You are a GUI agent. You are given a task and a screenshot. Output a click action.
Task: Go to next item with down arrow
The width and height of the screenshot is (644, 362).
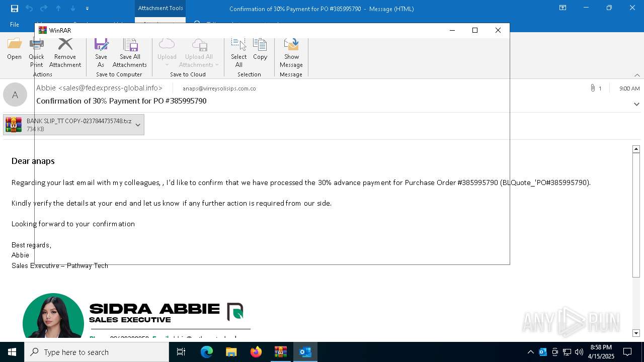tap(73, 9)
